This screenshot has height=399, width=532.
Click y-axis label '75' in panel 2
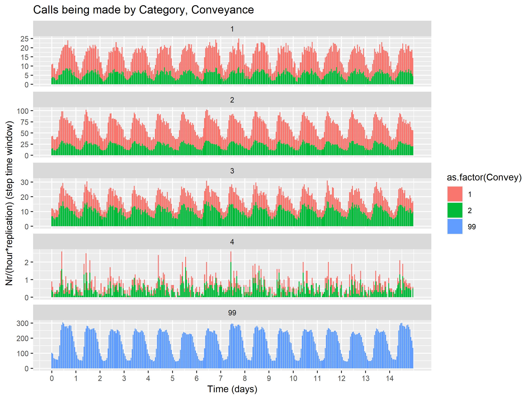click(25, 122)
